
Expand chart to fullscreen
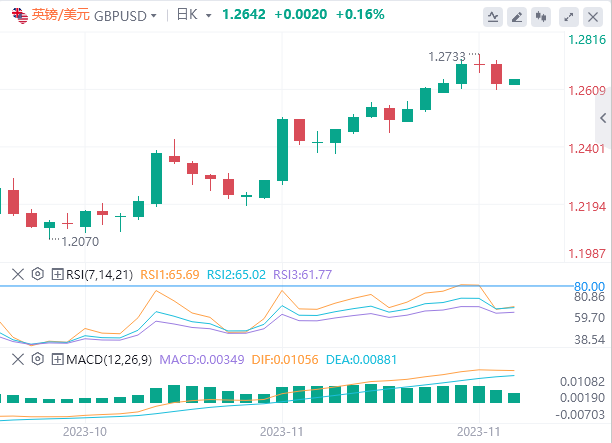tap(567, 16)
